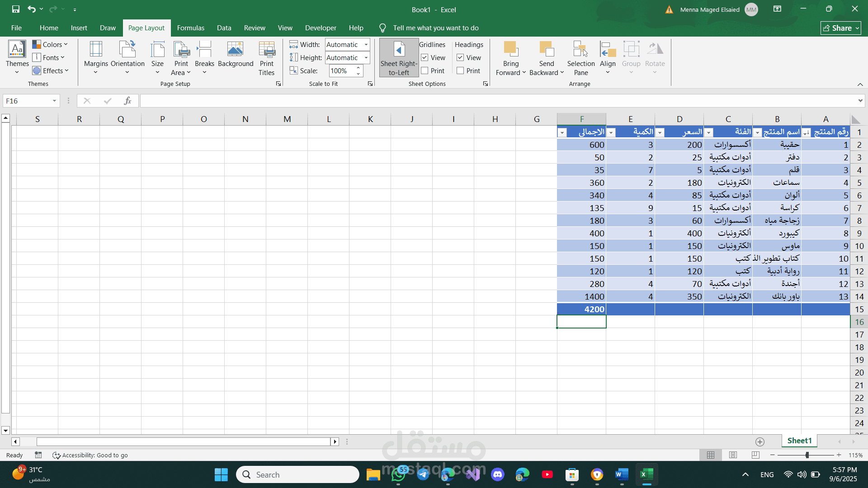Open Breaks menu
Viewport: 868px width, 488px height.
pyautogui.click(x=204, y=57)
